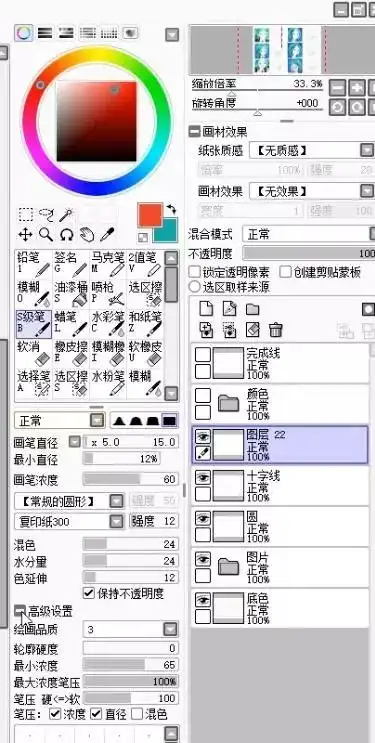Choose the 马克笔 marker brush

pyautogui.click(x=108, y=264)
